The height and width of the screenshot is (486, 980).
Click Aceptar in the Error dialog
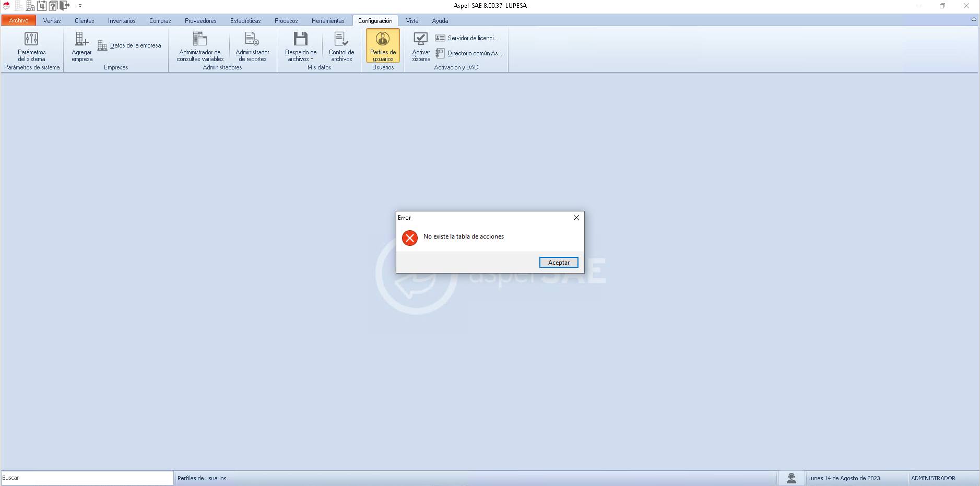559,263
